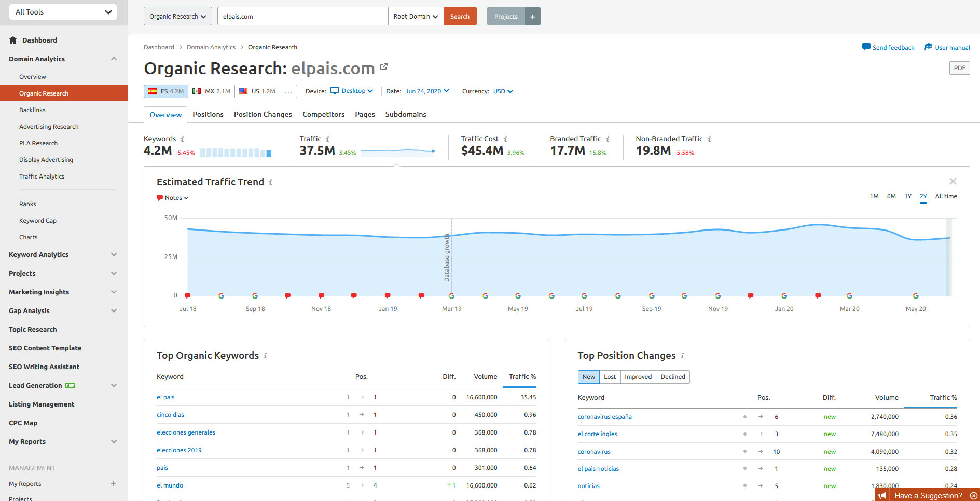
Task: Select the 6M time range
Action: 891,196
